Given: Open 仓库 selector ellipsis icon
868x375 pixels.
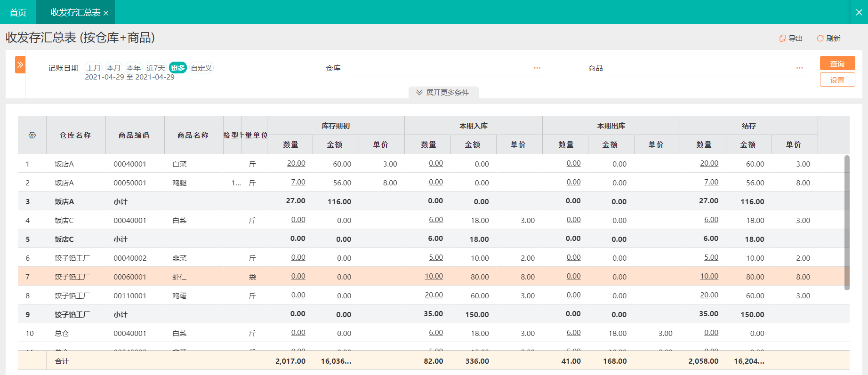Looking at the screenshot, I should point(537,68).
